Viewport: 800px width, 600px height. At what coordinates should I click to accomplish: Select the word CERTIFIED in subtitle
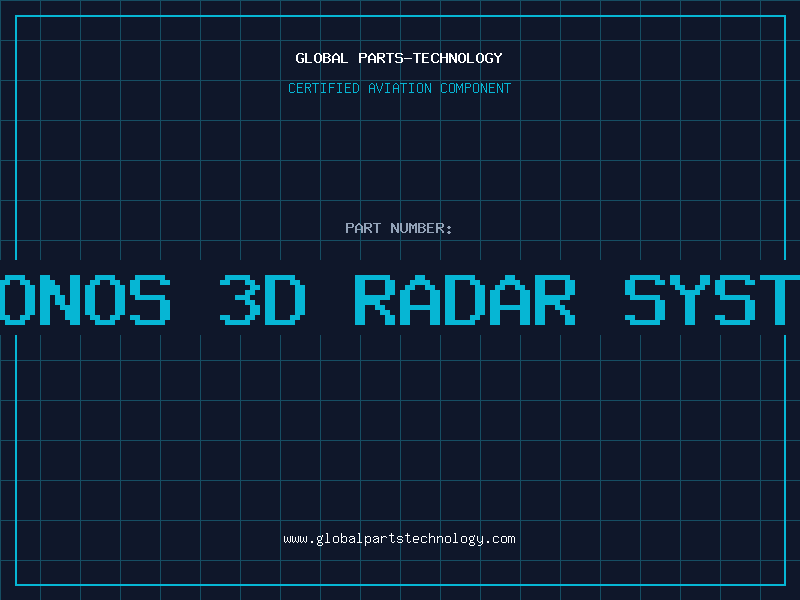click(x=324, y=88)
